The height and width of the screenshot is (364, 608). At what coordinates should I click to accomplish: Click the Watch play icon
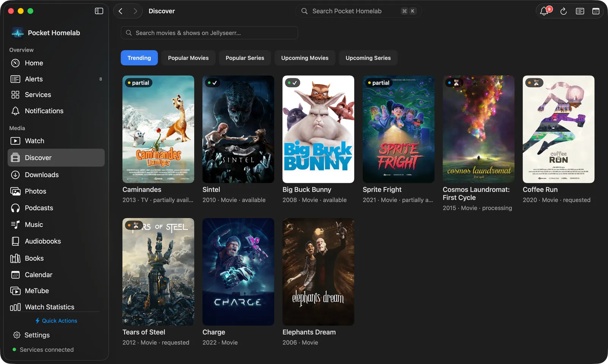(x=15, y=141)
